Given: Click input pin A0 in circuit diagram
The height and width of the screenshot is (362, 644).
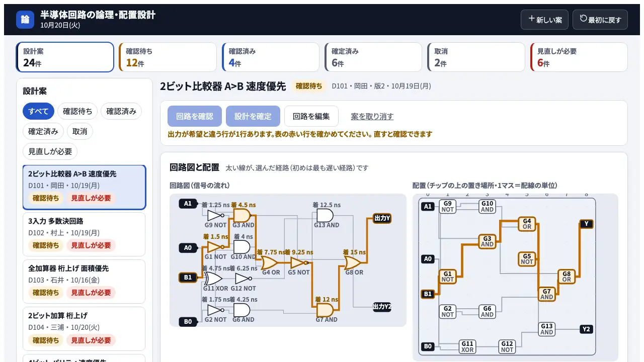Looking at the screenshot, I should click(188, 248).
